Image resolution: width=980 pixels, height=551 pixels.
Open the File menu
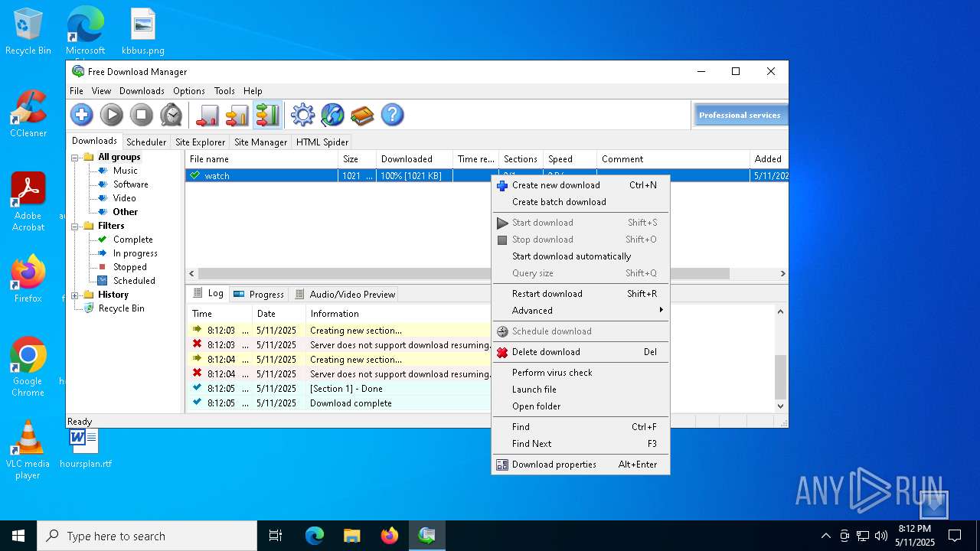tap(77, 91)
